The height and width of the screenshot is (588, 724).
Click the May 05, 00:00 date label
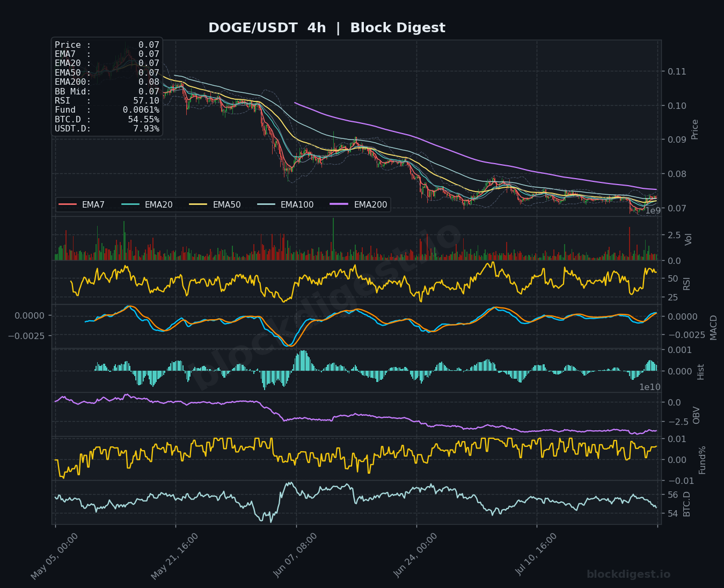coord(54,556)
